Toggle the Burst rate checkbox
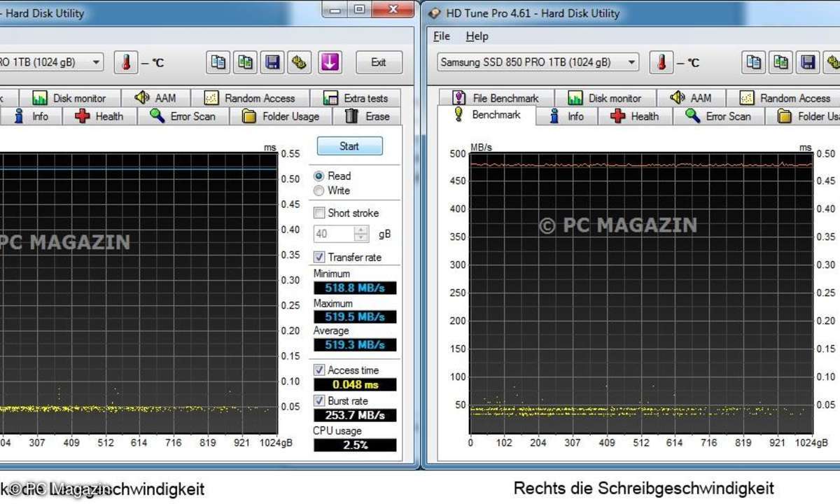Screen dimensions: 840x504 click(319, 400)
